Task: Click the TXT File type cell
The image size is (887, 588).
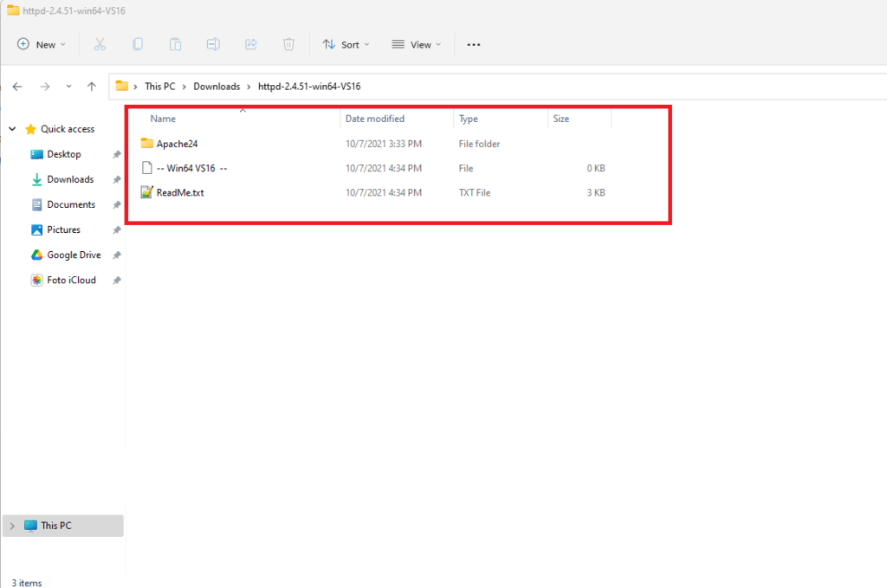Action: pos(475,193)
